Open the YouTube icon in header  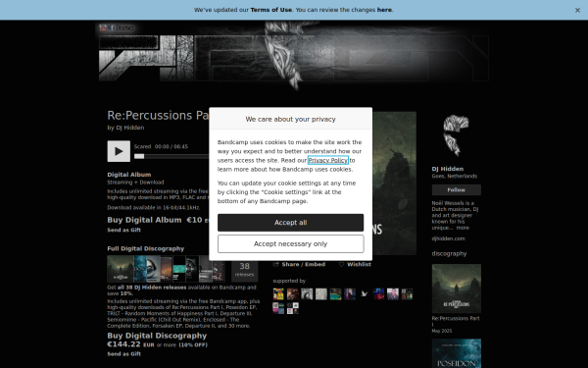(103, 27)
